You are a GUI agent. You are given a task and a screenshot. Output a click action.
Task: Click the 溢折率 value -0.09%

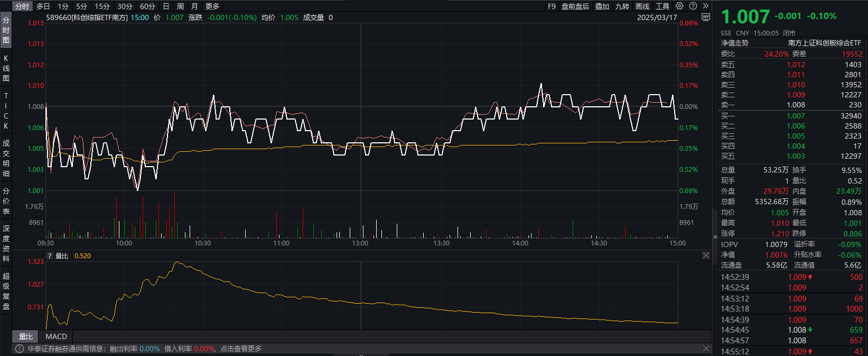(x=850, y=244)
